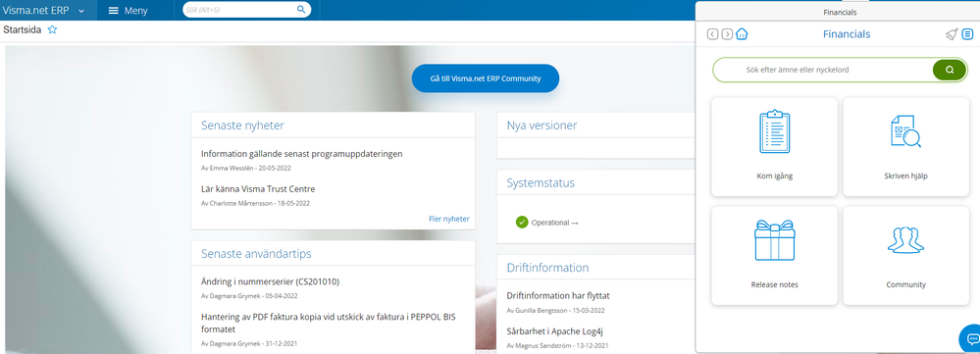Click the Av Emma Wesslén - 20-05-2022 byline
980x354 pixels.
click(245, 168)
